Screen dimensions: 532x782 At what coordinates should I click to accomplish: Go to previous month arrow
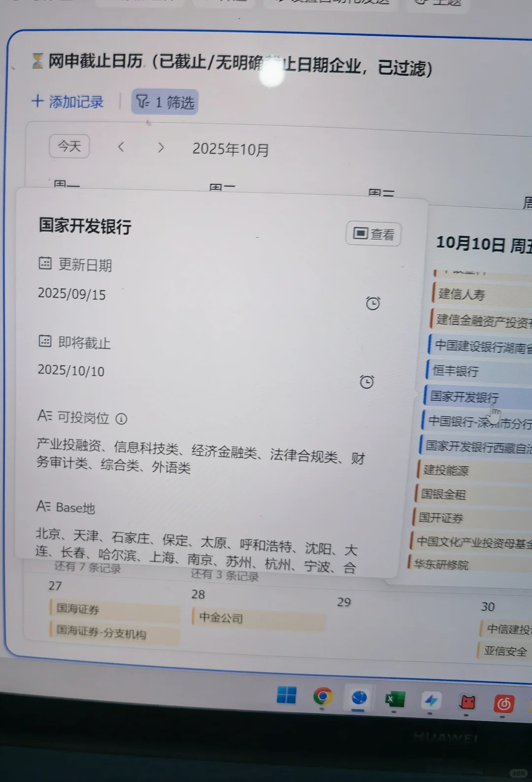[121, 147]
